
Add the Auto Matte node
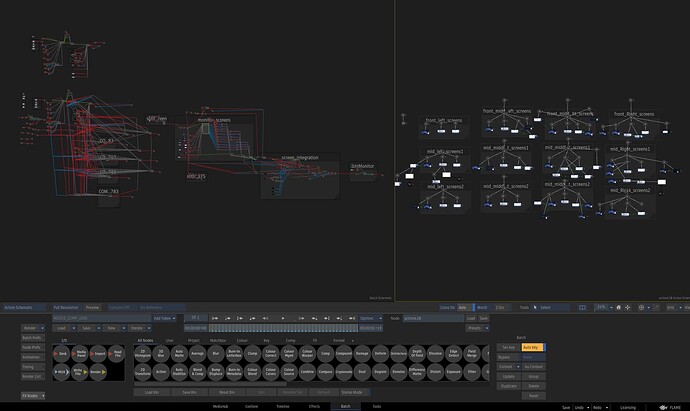179,353
